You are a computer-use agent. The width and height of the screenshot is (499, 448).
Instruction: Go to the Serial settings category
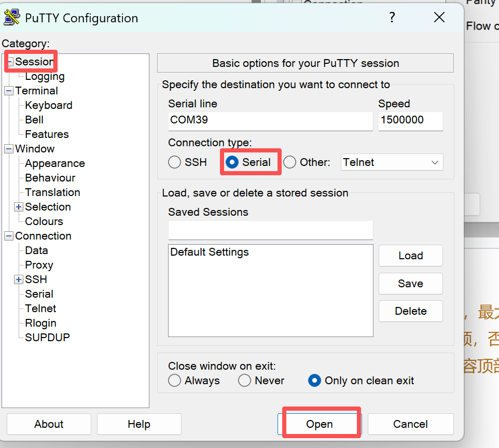39,294
